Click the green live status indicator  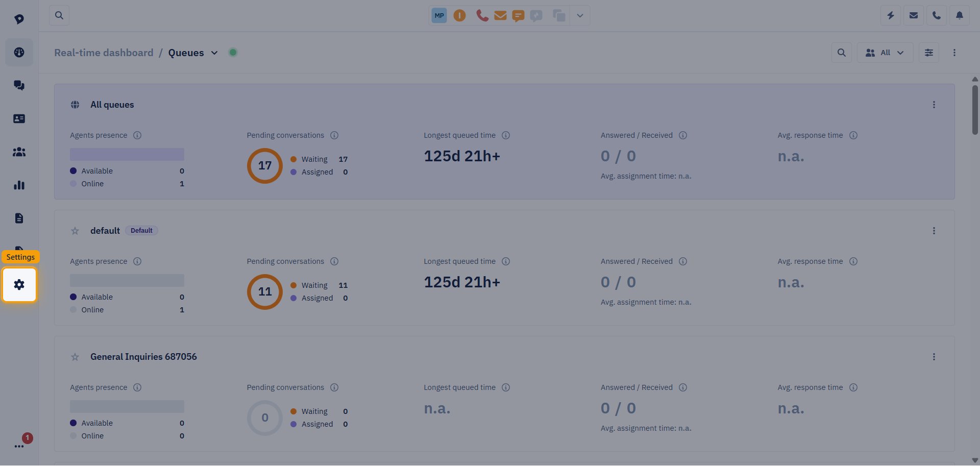pyautogui.click(x=233, y=52)
